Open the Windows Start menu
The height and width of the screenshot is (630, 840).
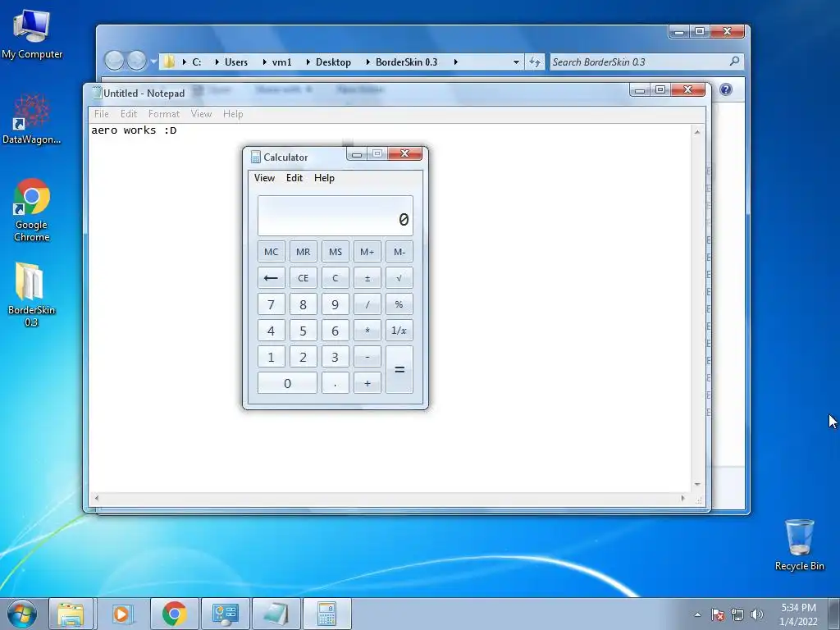pos(22,614)
